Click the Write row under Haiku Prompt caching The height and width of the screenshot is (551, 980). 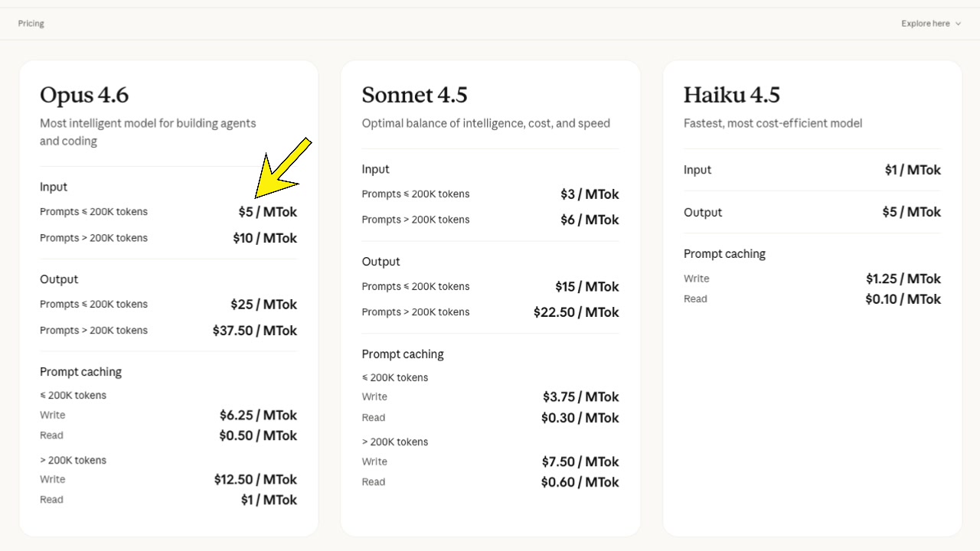(x=696, y=279)
